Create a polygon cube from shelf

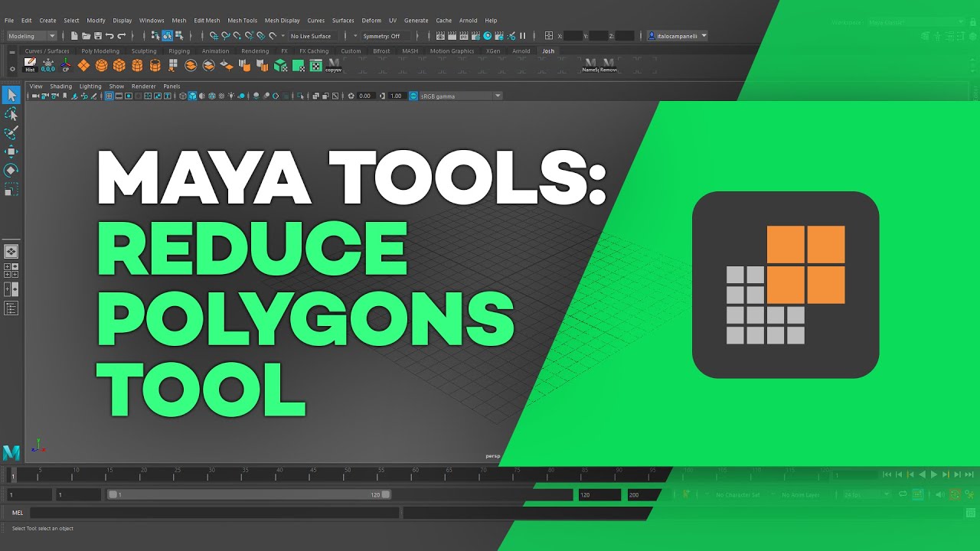(x=119, y=65)
